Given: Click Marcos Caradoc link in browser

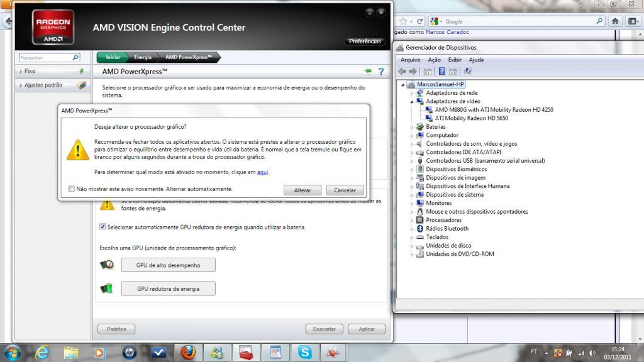Looking at the screenshot, I should click(x=447, y=32).
